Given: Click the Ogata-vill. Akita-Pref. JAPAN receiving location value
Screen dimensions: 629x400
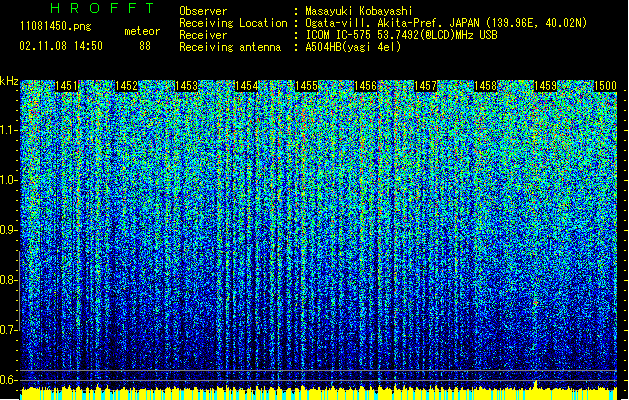Looking at the screenshot, I should [446, 23].
